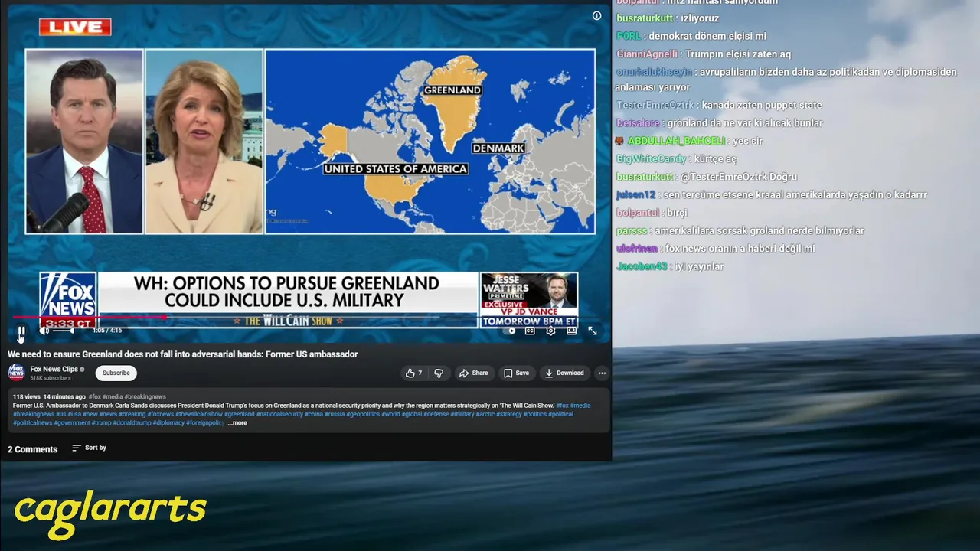
Task: Click chat username Deisalore
Action: click(638, 123)
